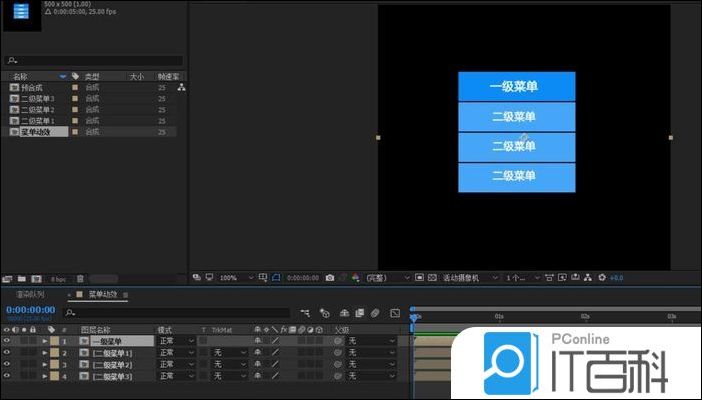Expand layer 3 二级菜单2 properties

pyautogui.click(x=45, y=365)
